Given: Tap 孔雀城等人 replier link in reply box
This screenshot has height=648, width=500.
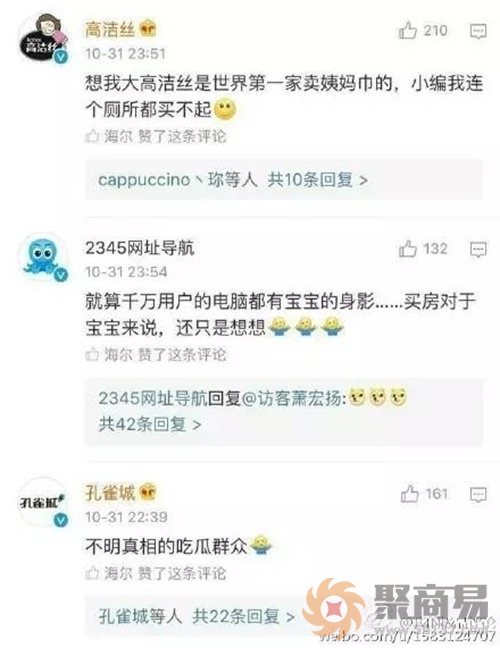Looking at the screenshot, I should (x=140, y=617).
